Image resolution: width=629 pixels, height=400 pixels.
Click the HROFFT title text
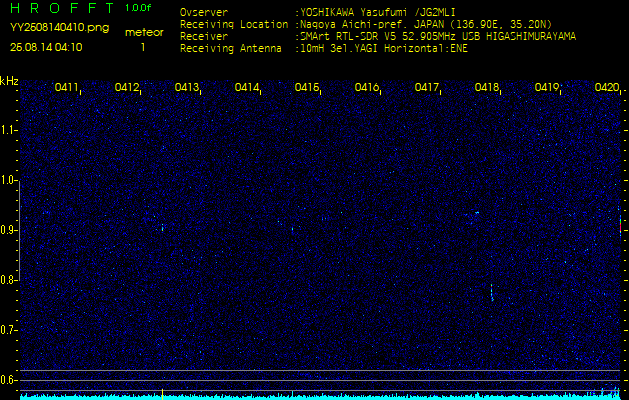coord(62,8)
